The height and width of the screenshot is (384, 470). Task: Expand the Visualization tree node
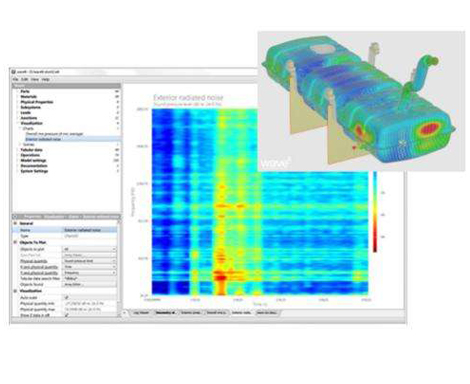[18, 123]
